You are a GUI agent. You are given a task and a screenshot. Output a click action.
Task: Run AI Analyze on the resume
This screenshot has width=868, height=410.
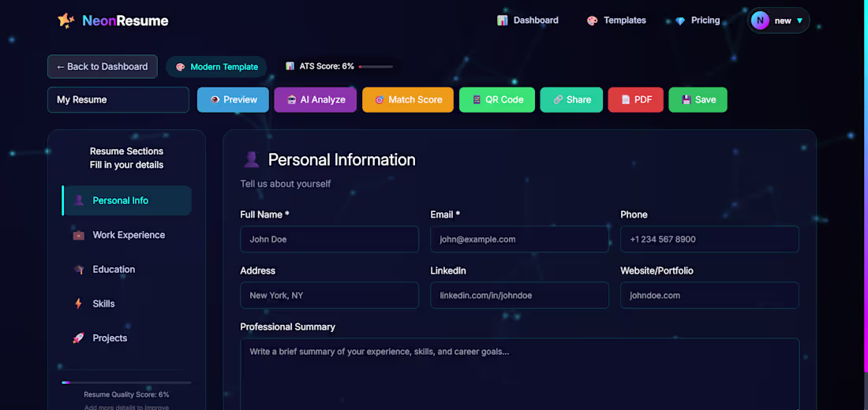coord(315,99)
